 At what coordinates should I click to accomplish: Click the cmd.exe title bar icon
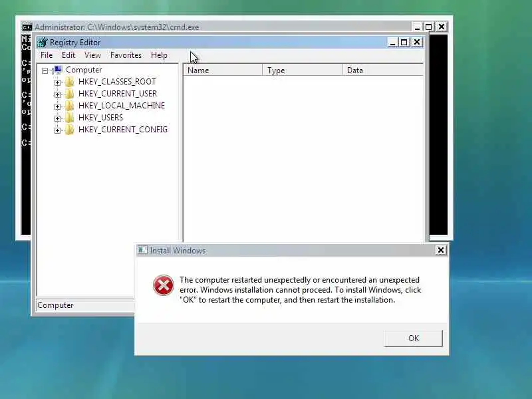[27, 27]
